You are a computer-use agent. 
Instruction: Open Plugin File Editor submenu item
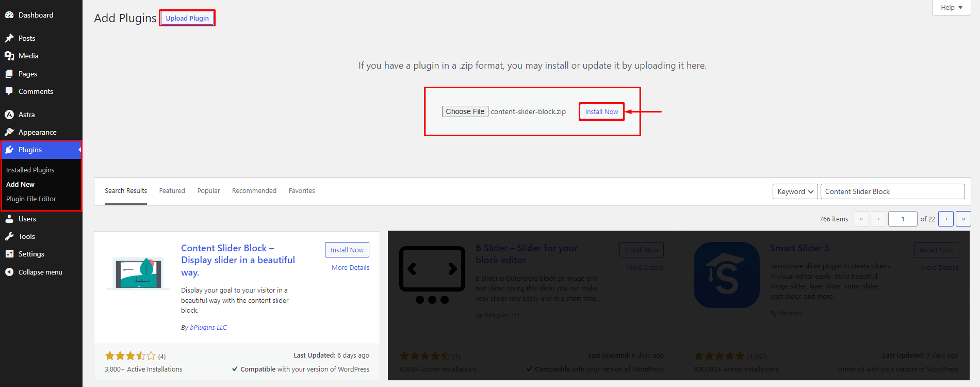[31, 199]
